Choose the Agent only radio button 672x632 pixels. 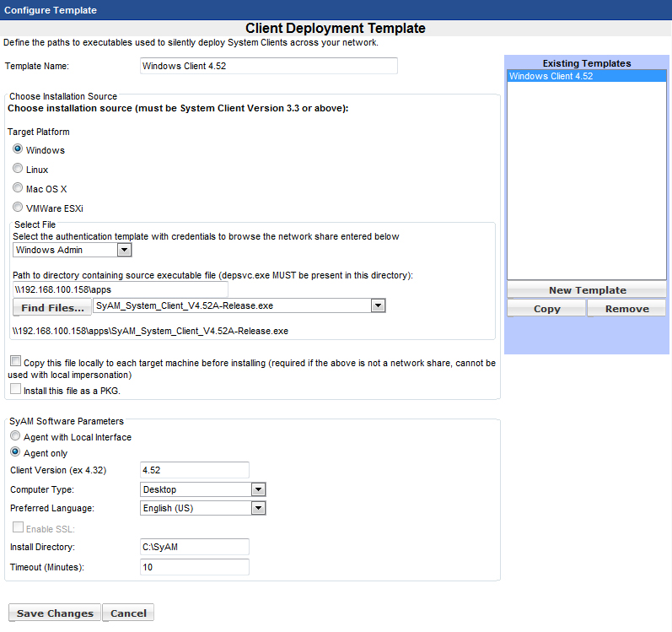(15, 453)
